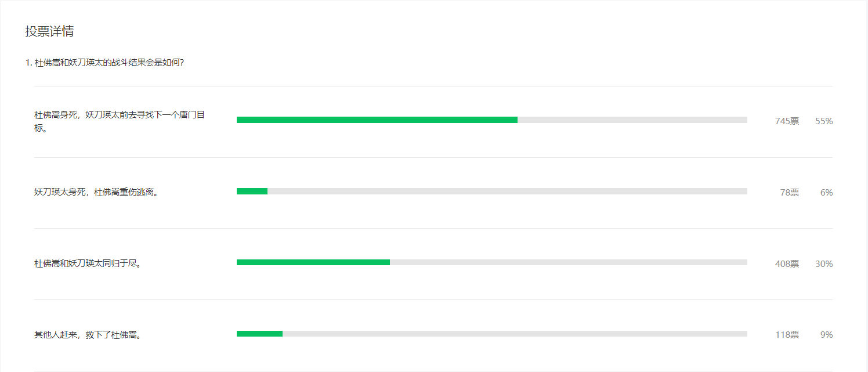Click option text 其他人赶来，救下了杜佛嵩
Image resolution: width=868 pixels, height=372 pixels.
pyautogui.click(x=88, y=335)
